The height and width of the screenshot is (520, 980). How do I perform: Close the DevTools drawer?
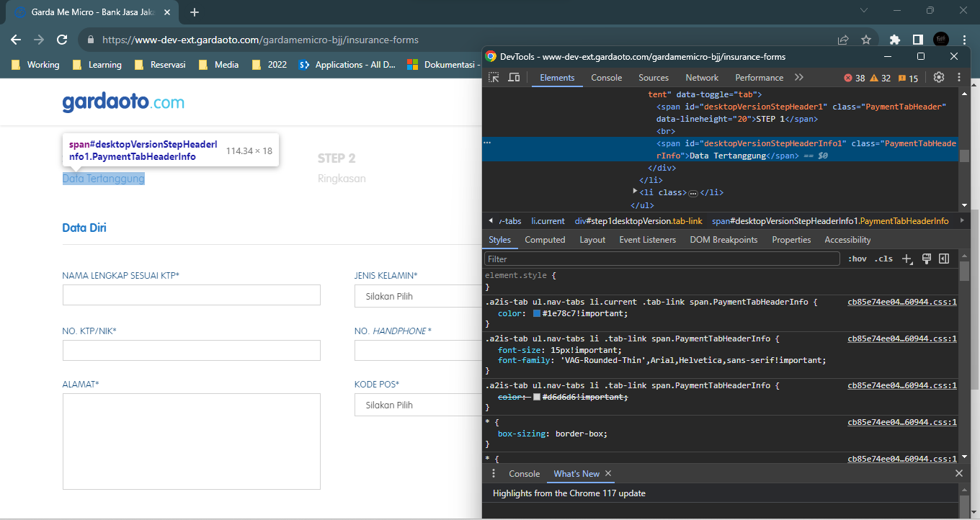958,474
